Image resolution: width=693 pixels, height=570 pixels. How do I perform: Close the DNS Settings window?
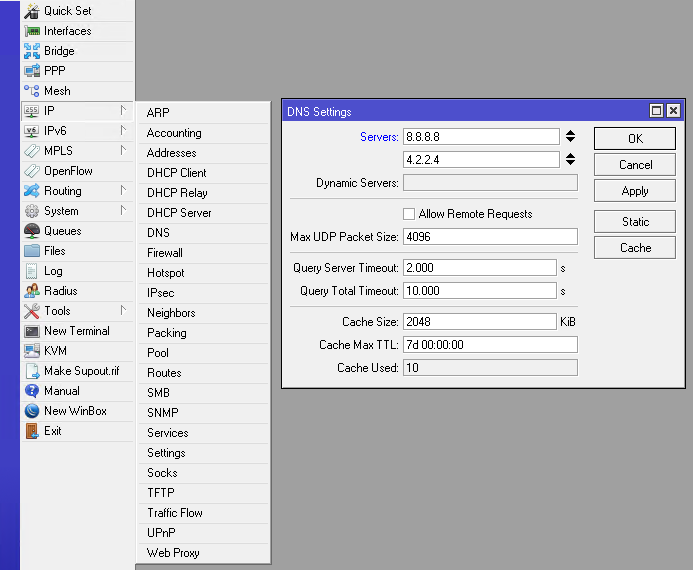[x=673, y=110]
